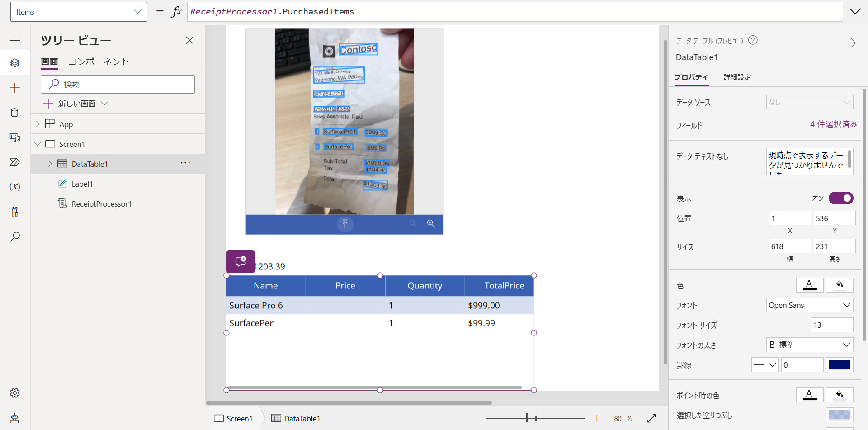Open the text color picker under Color
Viewport: 868px width, 430px height.
[x=810, y=285]
